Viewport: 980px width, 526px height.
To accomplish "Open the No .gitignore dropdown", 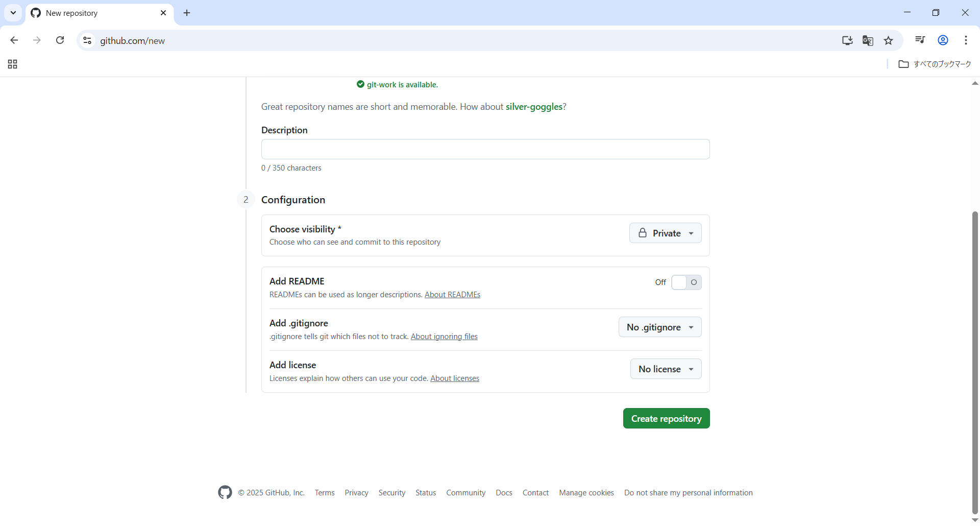I will point(660,327).
